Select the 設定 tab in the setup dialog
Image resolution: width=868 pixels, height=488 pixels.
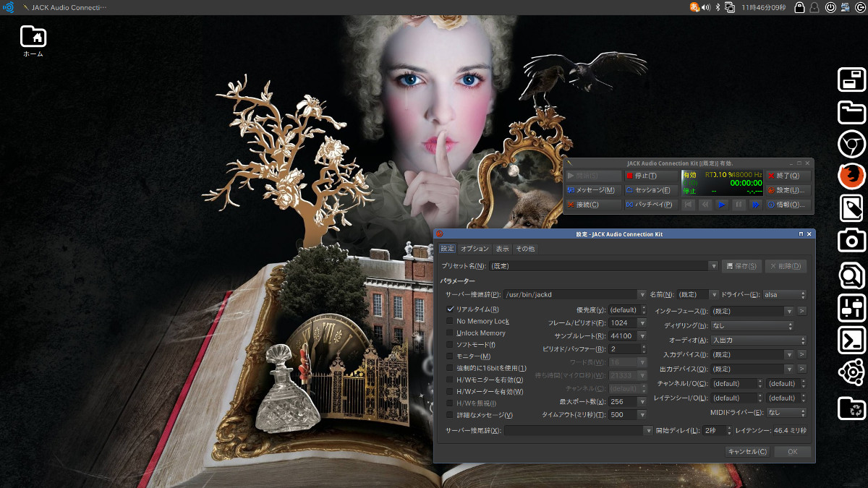pos(448,249)
